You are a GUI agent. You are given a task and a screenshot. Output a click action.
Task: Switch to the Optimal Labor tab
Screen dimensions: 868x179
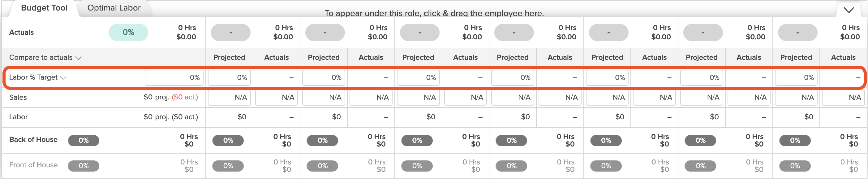pos(114,8)
